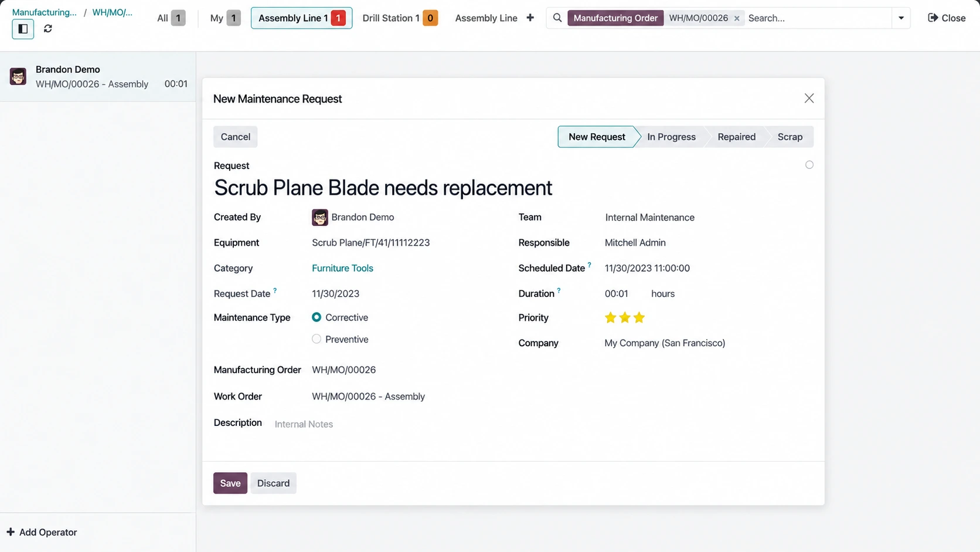Click the kanban state circle
980x552 pixels.
click(x=809, y=165)
